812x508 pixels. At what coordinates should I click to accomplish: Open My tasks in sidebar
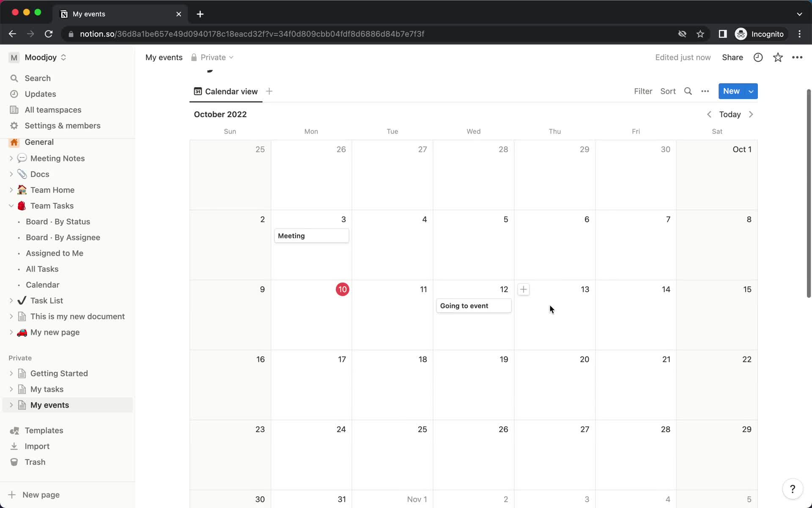pos(47,389)
